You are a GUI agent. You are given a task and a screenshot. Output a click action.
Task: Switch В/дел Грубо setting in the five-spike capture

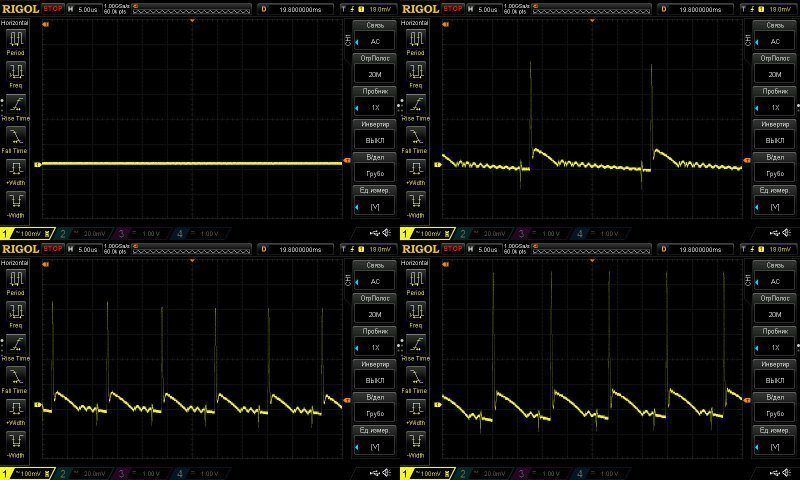coord(775,408)
